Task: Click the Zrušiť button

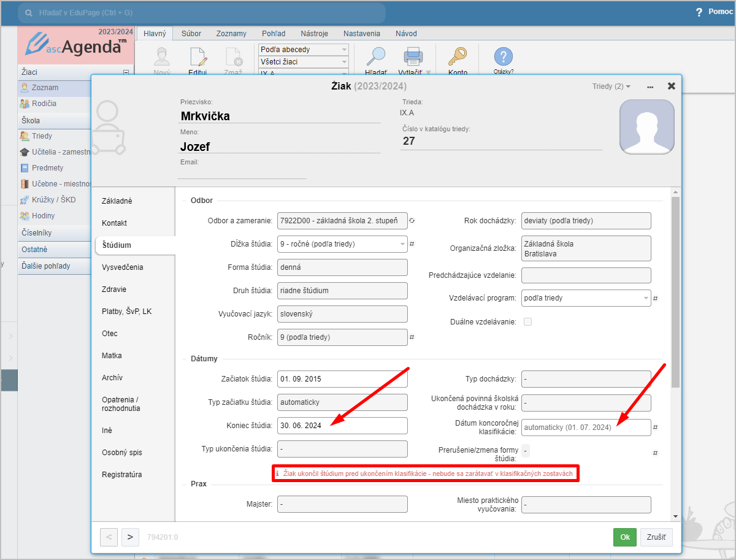Action: pos(656,537)
